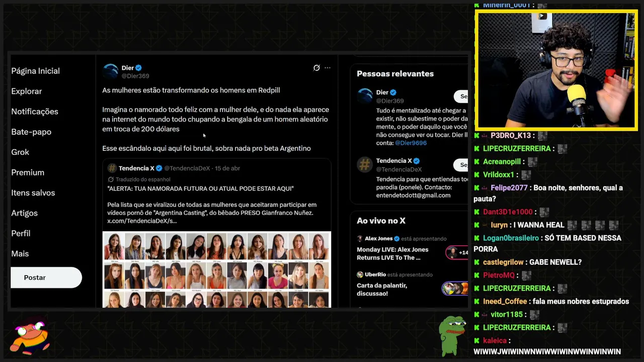Expand the Mais menu

coord(20,253)
